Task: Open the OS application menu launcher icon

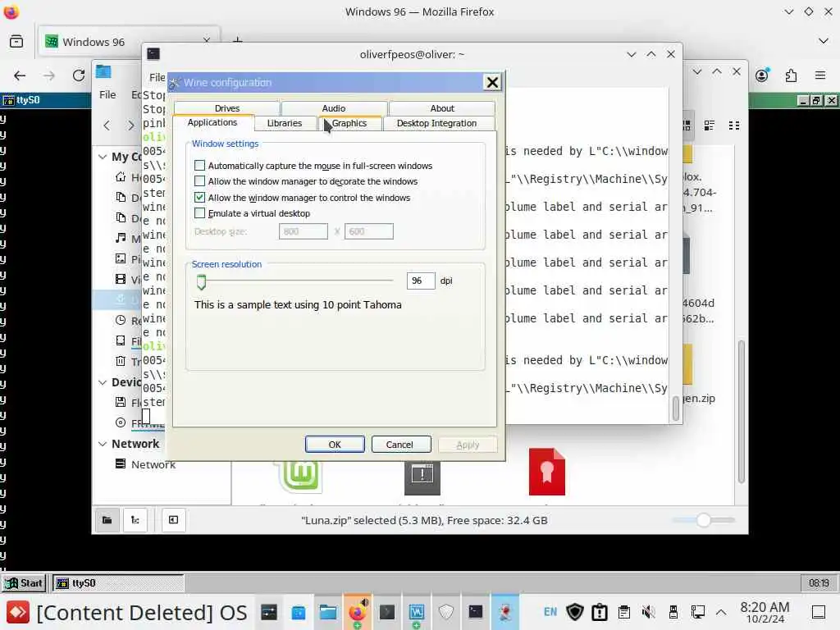Action: point(18,612)
